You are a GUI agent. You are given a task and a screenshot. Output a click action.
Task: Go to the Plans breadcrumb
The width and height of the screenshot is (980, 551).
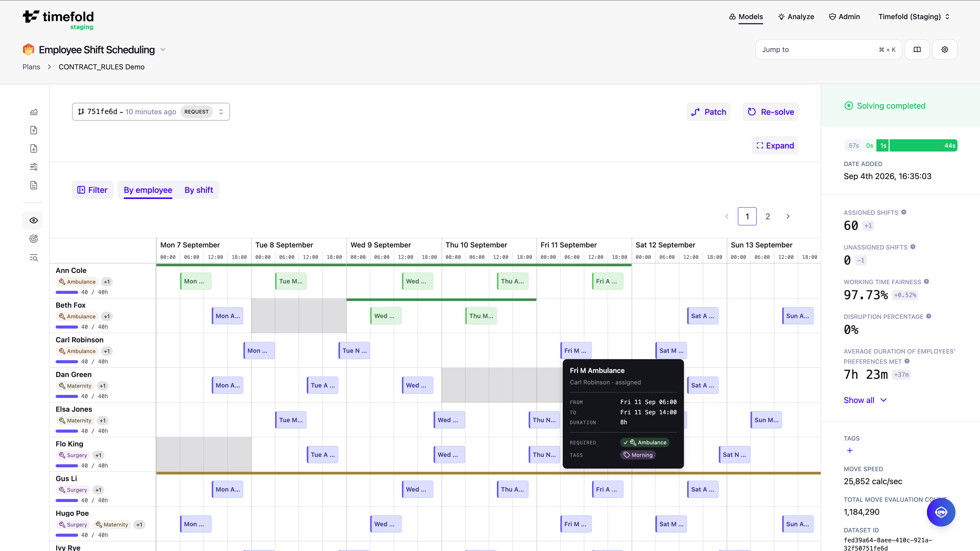(31, 67)
